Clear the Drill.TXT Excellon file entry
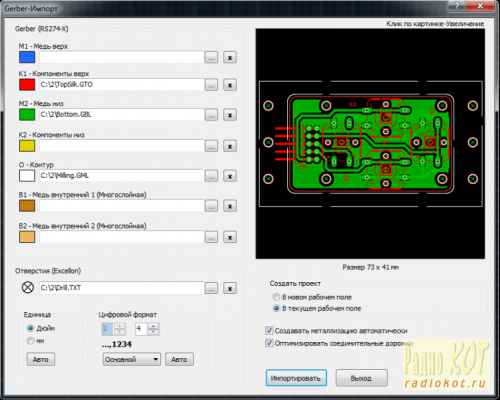The height and width of the screenshot is (400, 500). tap(230, 288)
